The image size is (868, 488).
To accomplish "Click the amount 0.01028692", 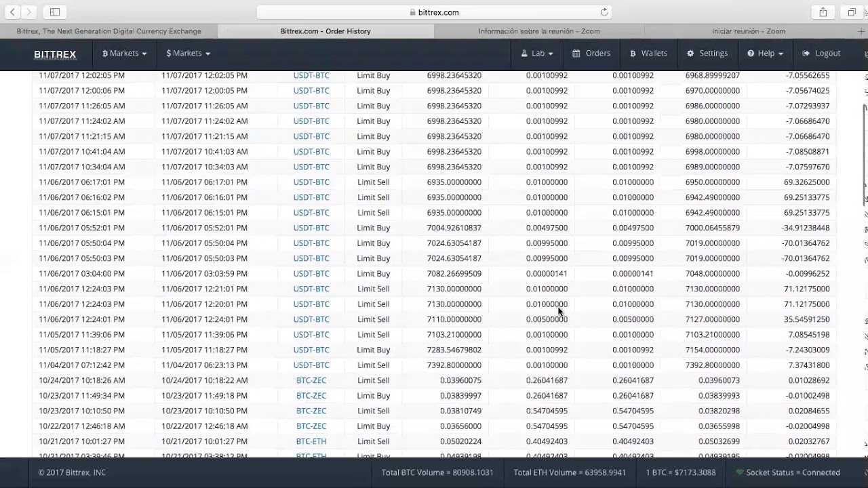I will click(809, 380).
